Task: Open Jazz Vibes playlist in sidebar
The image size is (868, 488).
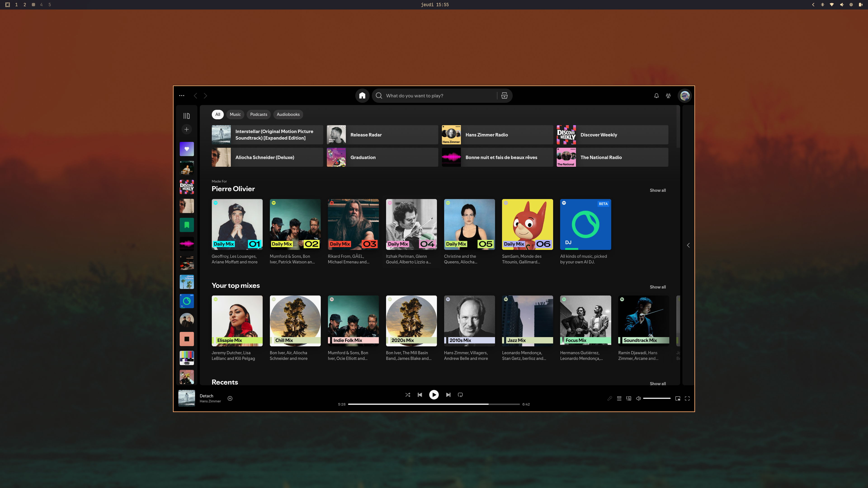Action: (x=187, y=282)
